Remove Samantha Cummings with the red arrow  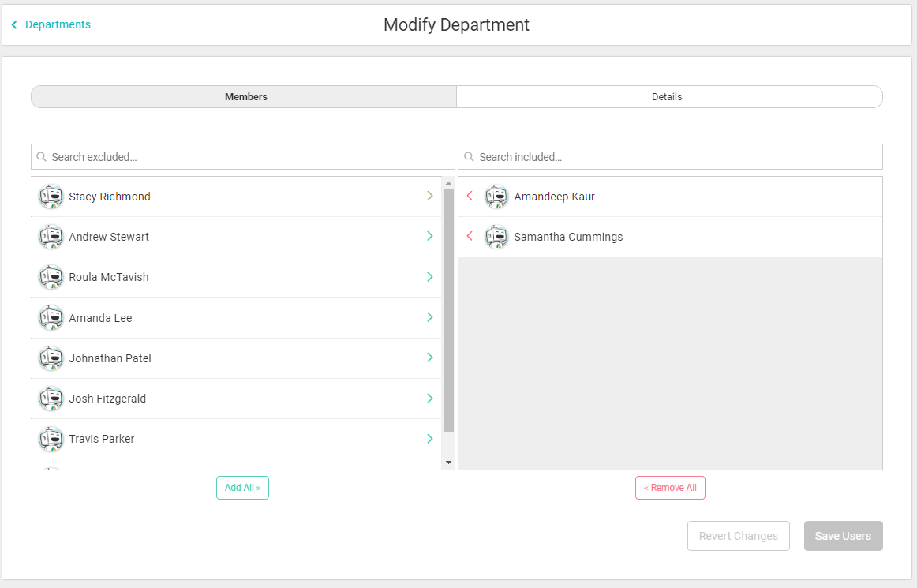[470, 236]
